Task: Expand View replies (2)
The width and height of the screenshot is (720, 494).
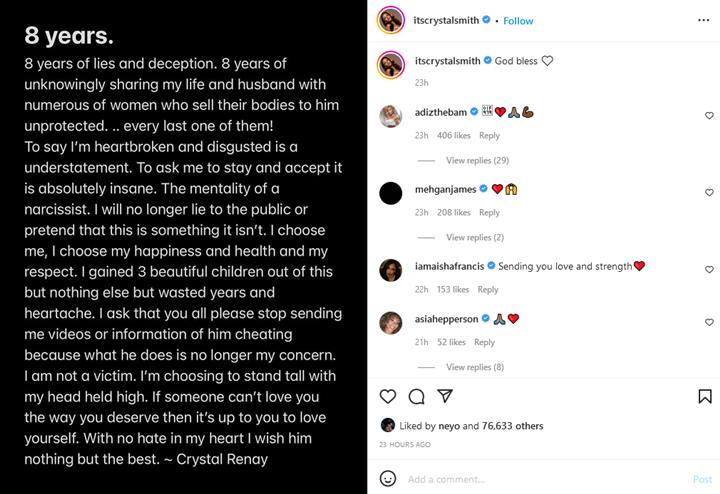Action: pyautogui.click(x=475, y=237)
